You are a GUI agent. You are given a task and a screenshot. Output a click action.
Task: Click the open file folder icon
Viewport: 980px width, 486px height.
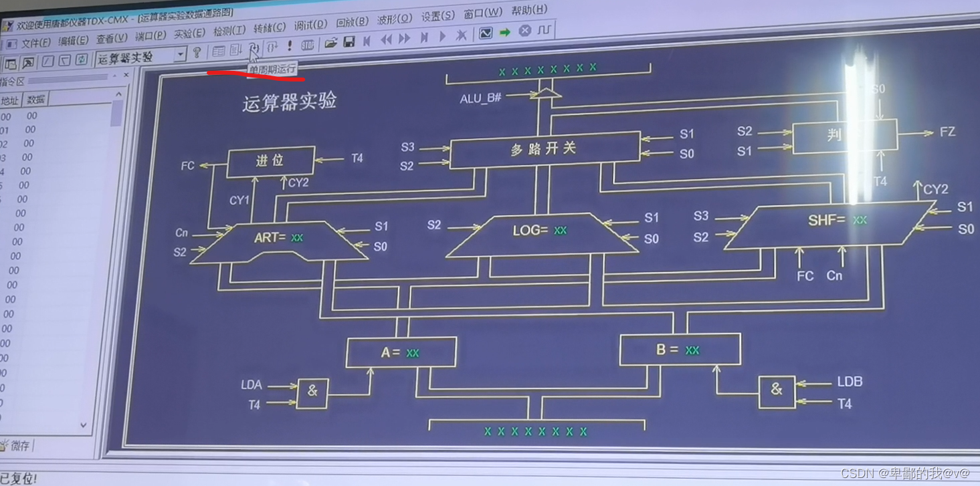(332, 43)
